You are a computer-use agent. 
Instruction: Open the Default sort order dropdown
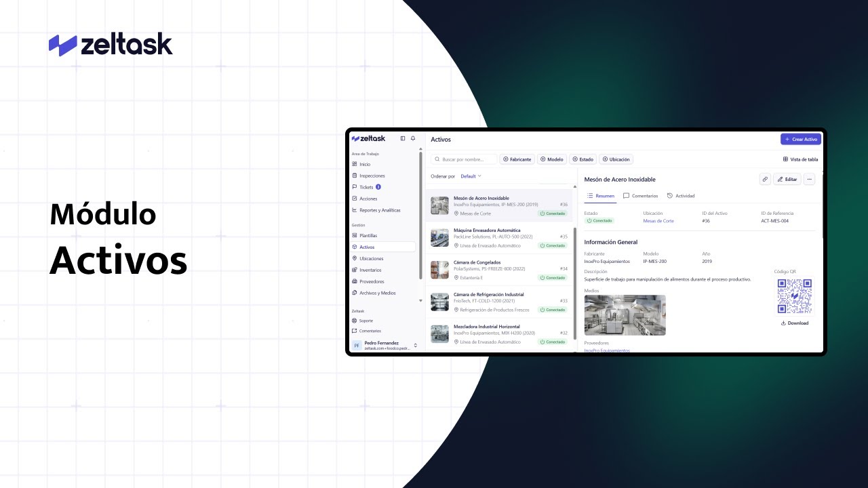click(471, 176)
